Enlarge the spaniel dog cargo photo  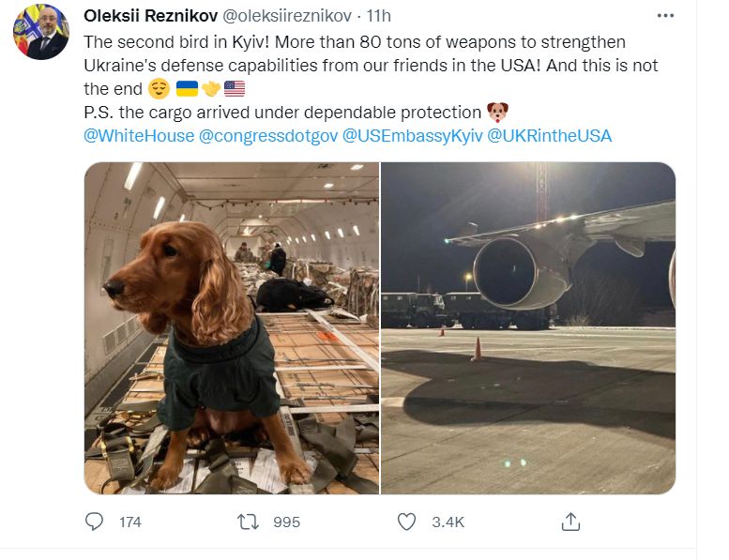(x=232, y=328)
